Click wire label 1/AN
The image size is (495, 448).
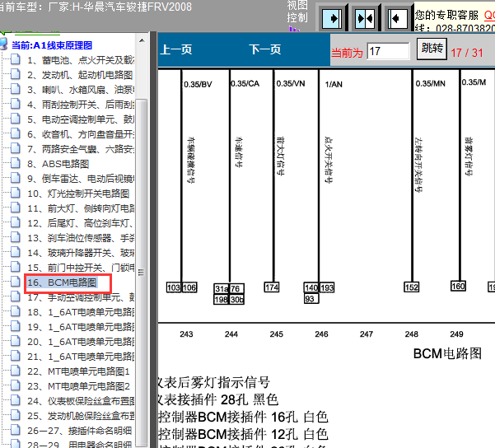334,84
